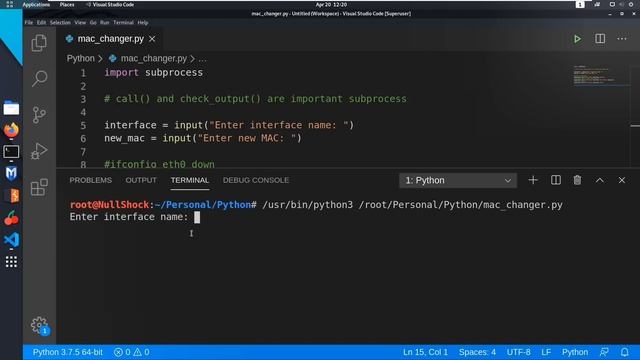Viewport: 640px width, 360px height.
Task: Close the terminal panel
Action: (622, 180)
